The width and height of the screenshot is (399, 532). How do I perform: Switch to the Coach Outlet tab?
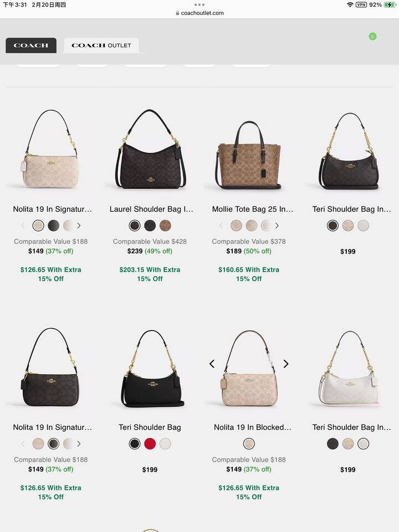(x=101, y=45)
